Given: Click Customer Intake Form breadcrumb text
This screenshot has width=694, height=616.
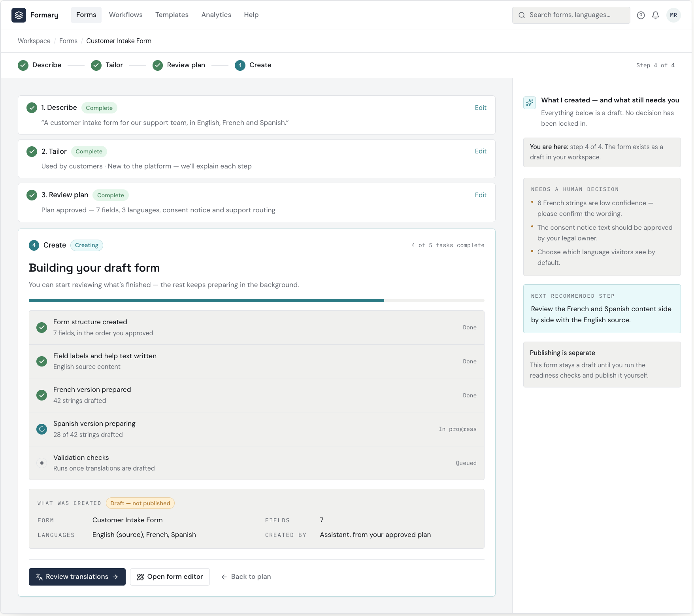Looking at the screenshot, I should coord(119,41).
